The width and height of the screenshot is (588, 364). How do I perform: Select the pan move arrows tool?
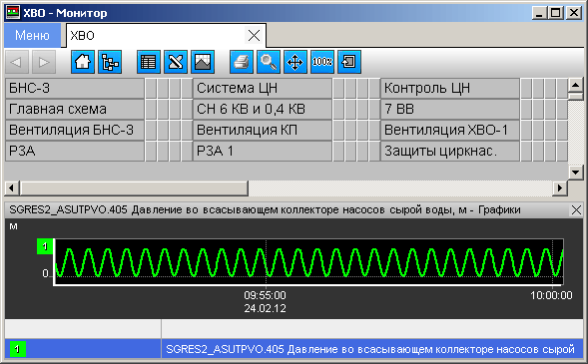coord(295,62)
